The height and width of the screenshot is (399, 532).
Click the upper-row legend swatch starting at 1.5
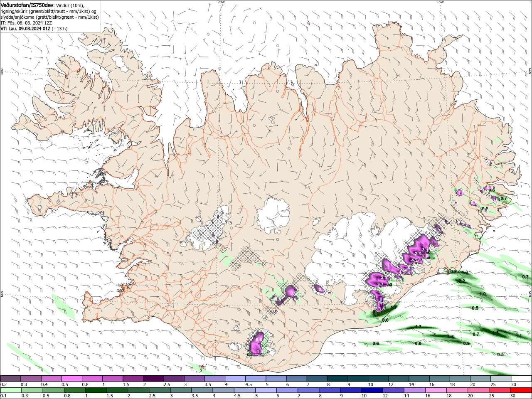pos(133,379)
